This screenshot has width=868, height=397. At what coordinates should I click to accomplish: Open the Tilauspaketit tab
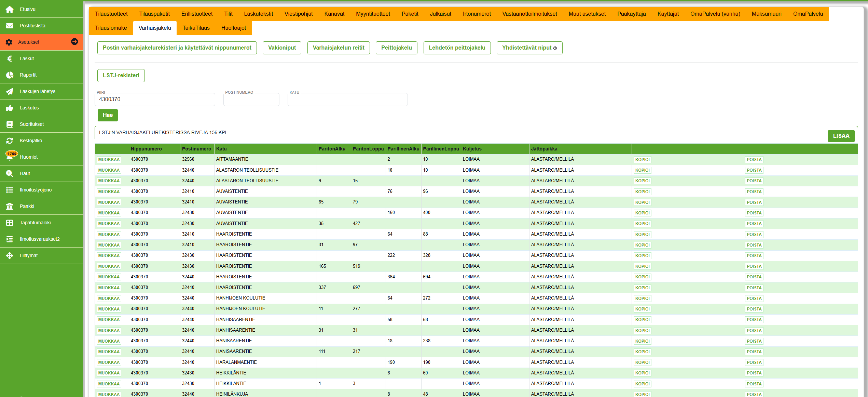pos(154,14)
